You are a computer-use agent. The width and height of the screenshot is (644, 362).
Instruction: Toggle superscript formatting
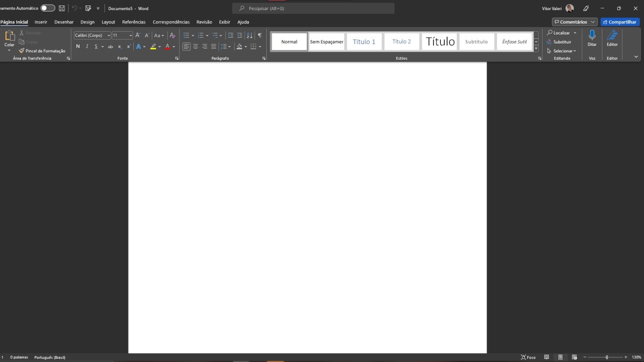[x=128, y=46]
